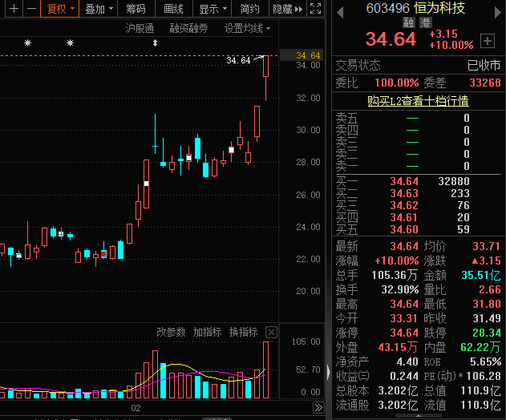Click the 港 badge next to stock name
Viewport: 506px width, 420px height.
coord(425,23)
